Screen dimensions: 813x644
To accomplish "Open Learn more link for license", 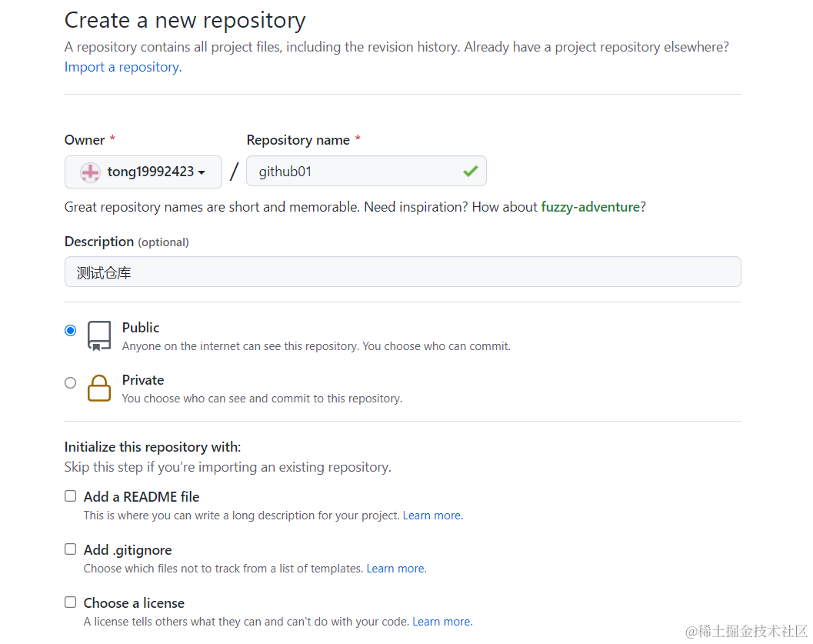I will click(x=442, y=622).
